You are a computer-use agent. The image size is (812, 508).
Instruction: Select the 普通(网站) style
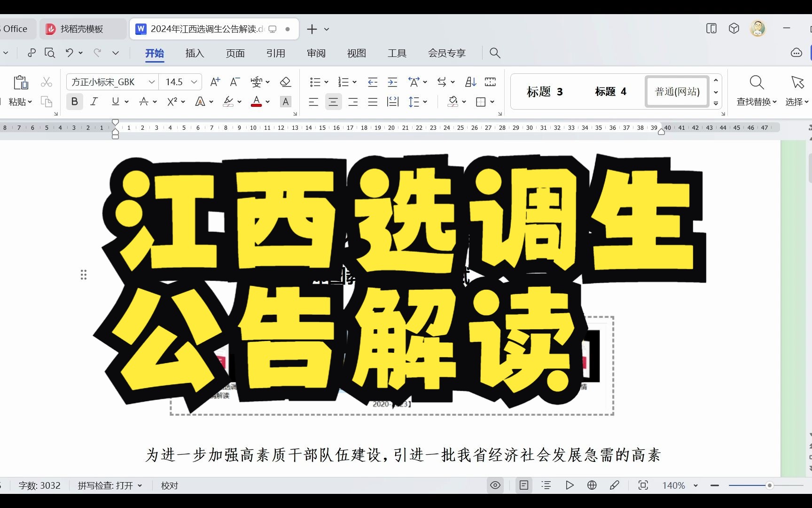coord(677,92)
